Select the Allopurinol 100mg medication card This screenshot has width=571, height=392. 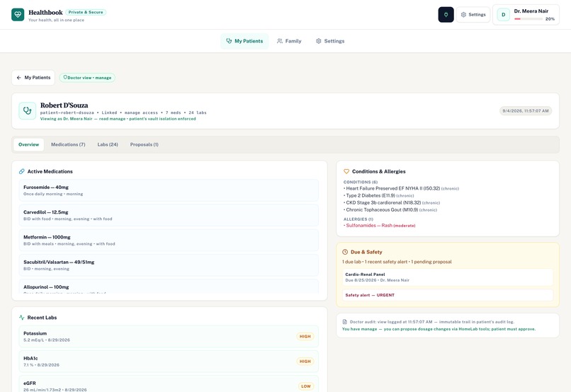[x=169, y=286]
